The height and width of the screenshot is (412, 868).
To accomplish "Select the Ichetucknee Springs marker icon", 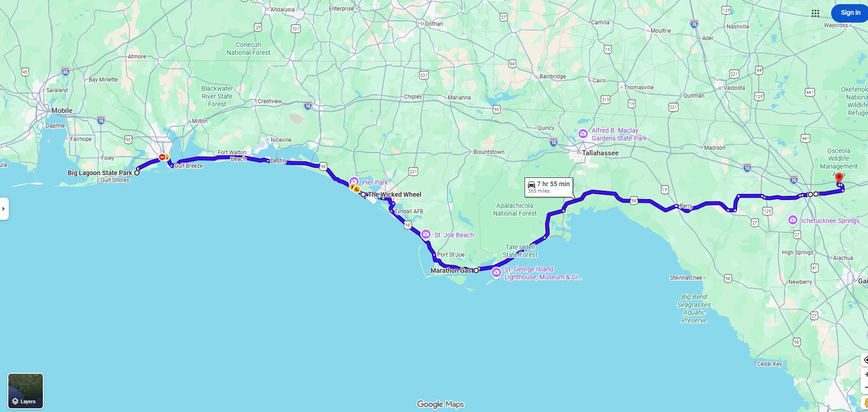I will click(792, 220).
